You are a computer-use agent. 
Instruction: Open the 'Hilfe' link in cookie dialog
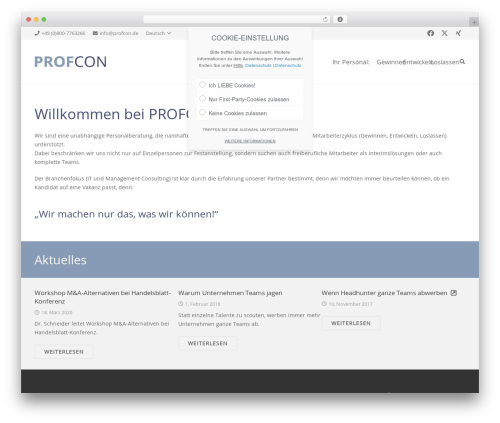(x=238, y=65)
